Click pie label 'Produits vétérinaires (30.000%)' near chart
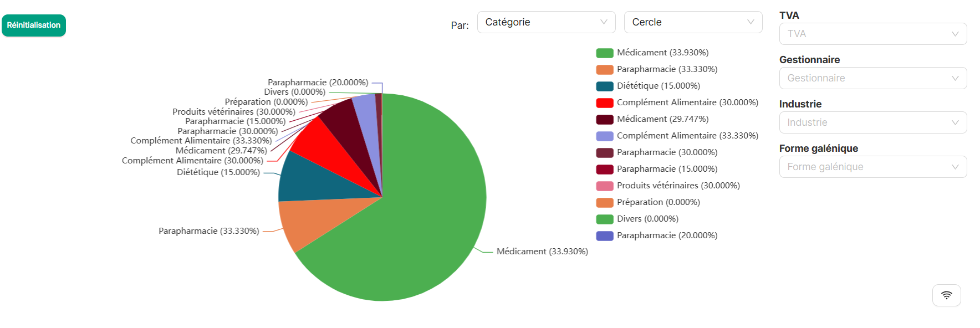Viewport: 980px width, 328px height. click(x=234, y=112)
